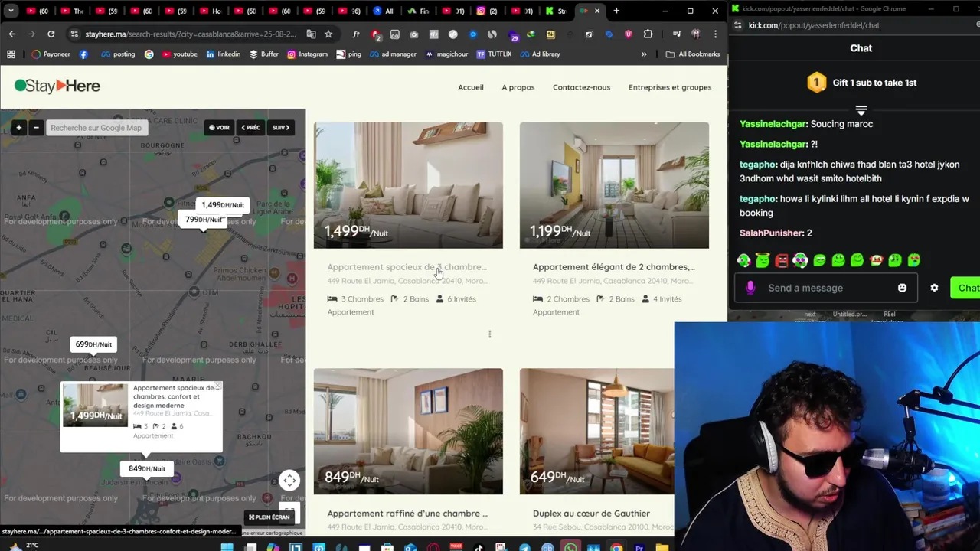This screenshot has width=980, height=551.
Task: Open the Instagram bookmark
Action: point(307,54)
